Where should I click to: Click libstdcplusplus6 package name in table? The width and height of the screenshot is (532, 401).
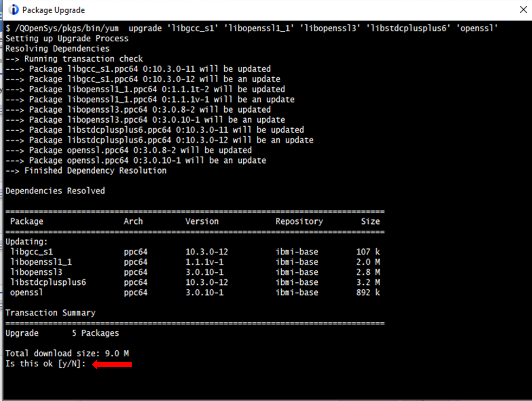click(x=48, y=282)
